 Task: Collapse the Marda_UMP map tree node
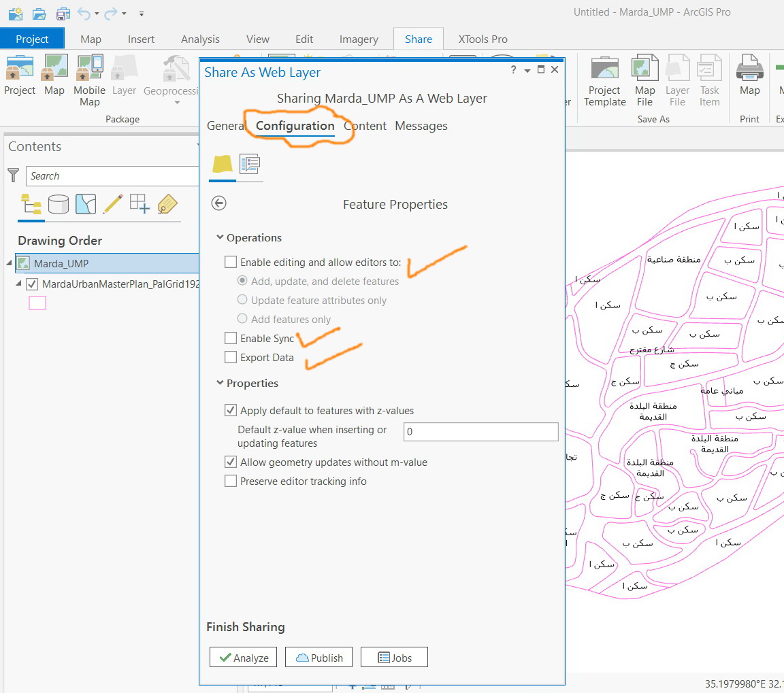[9, 263]
